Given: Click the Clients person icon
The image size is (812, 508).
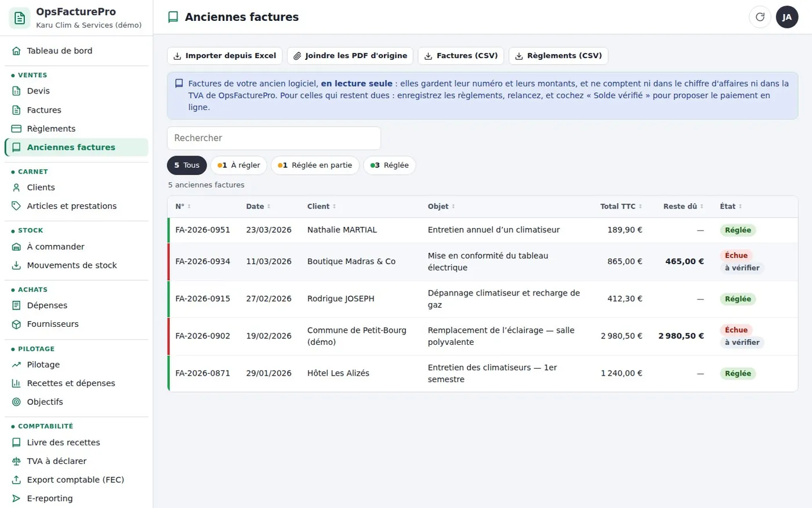Looking at the screenshot, I should 16,187.
